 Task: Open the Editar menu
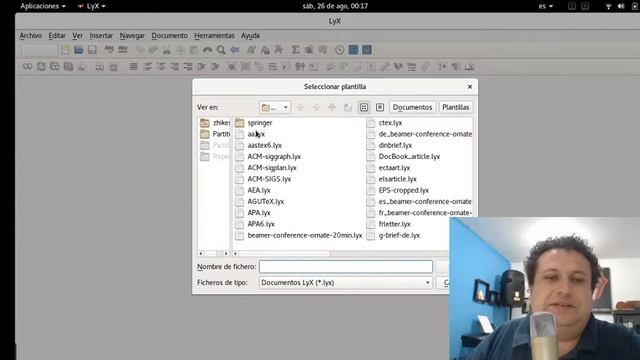pyautogui.click(x=57, y=36)
